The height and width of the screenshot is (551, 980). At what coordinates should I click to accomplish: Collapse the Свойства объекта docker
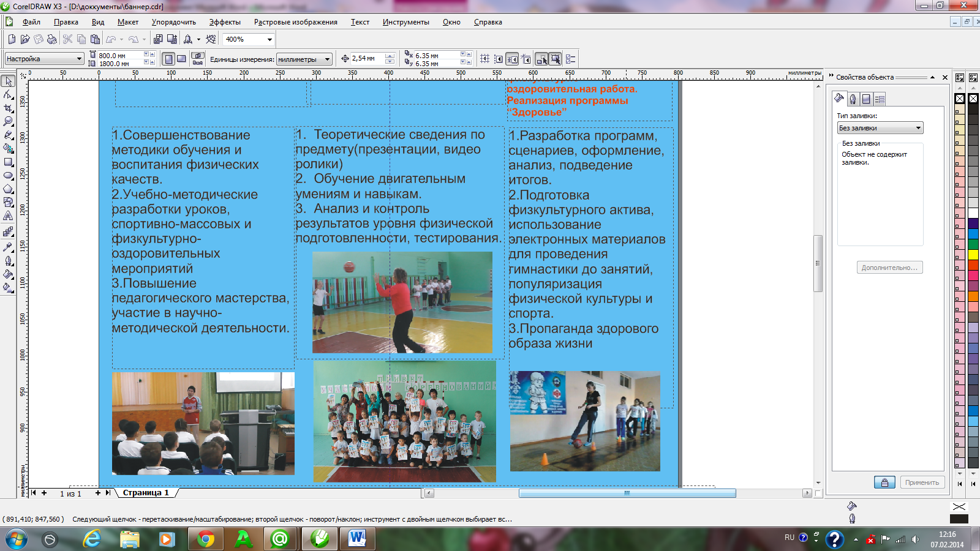point(932,77)
